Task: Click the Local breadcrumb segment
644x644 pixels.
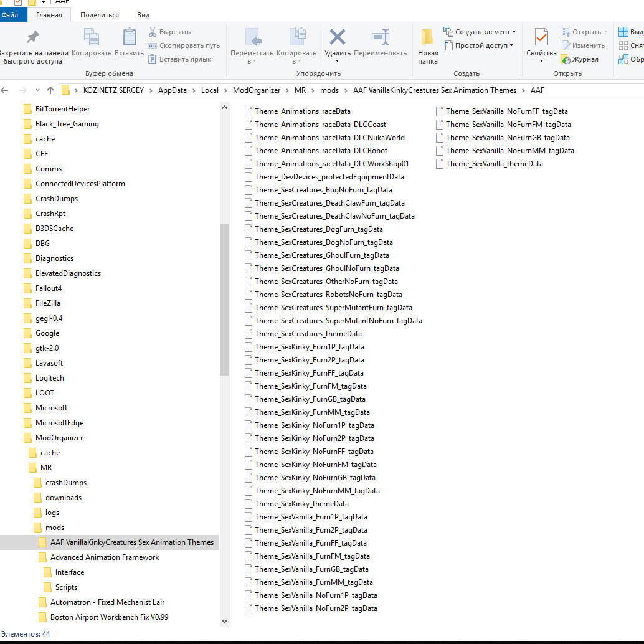Action: pyautogui.click(x=209, y=90)
